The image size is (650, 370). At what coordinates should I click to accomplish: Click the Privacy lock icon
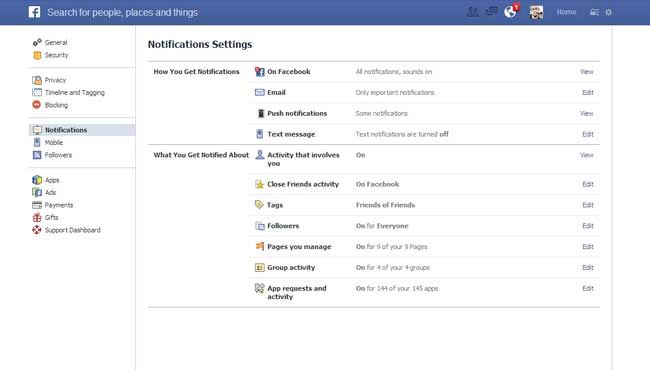[37, 80]
